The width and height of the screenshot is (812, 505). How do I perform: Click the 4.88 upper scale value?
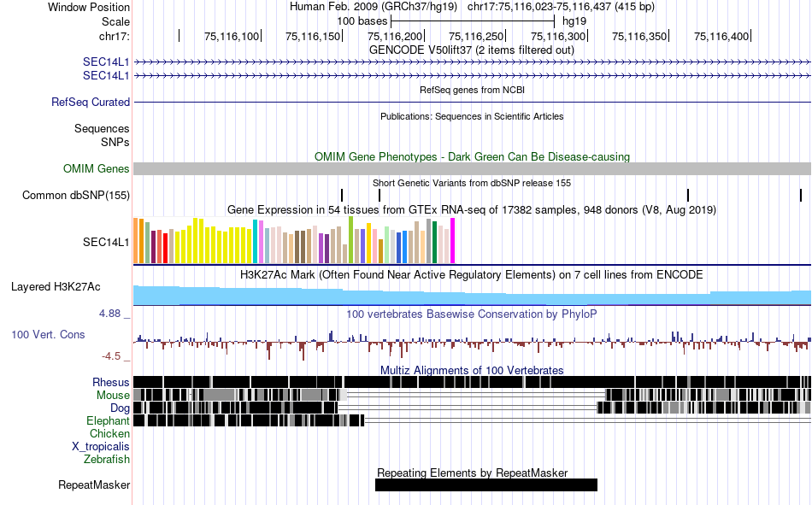coord(109,314)
